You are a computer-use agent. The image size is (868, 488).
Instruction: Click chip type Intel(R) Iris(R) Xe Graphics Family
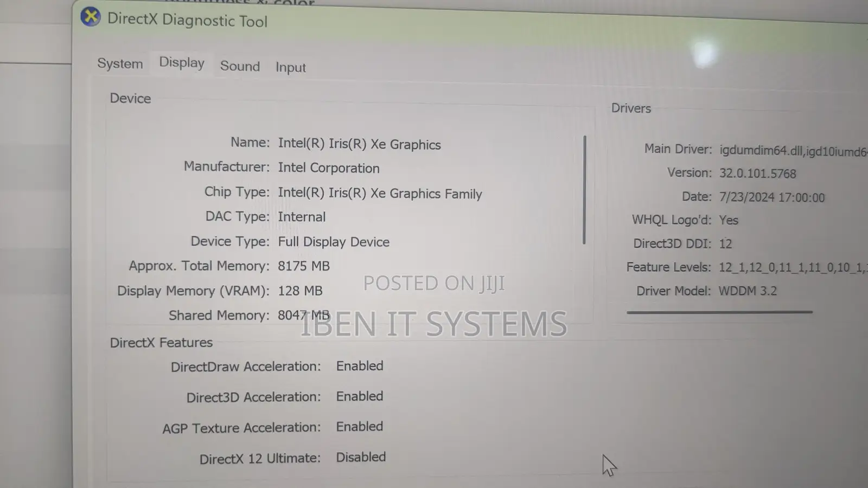coord(380,194)
